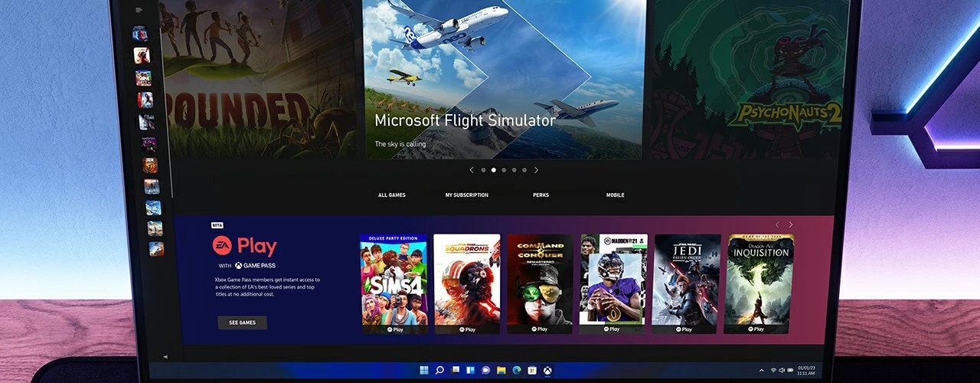Screen dimensions: 980x383
Task: Show previous games in EA Play row
Action: click(x=777, y=224)
